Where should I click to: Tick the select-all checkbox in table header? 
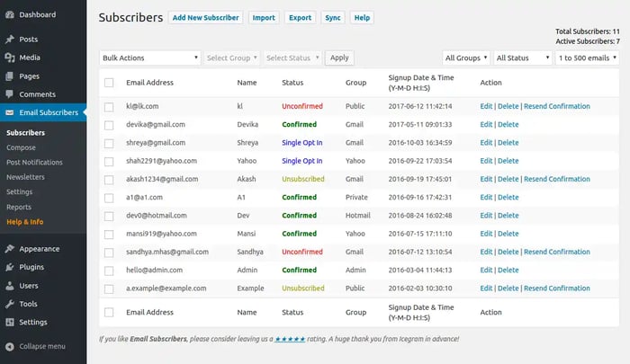[x=109, y=83]
